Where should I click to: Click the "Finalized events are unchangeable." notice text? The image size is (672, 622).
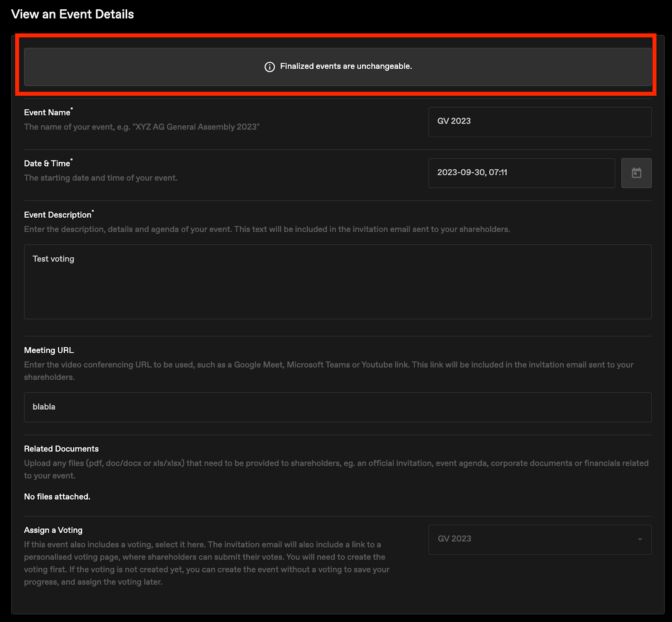coord(346,66)
